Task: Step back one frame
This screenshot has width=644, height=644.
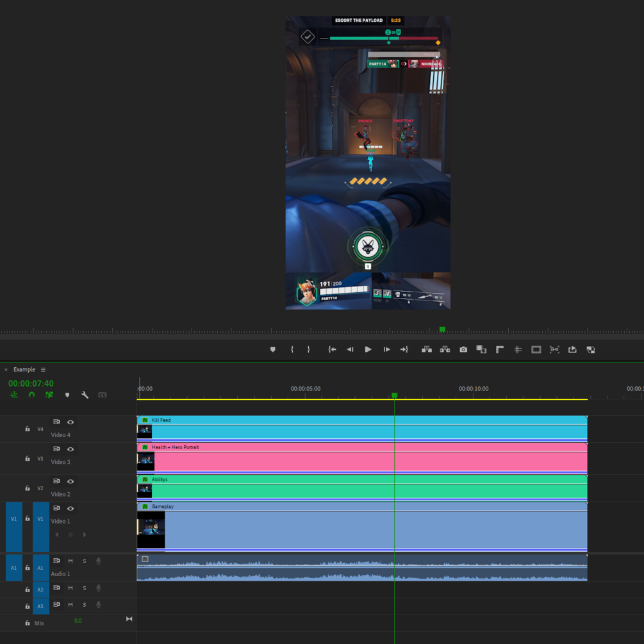Action: (x=350, y=349)
